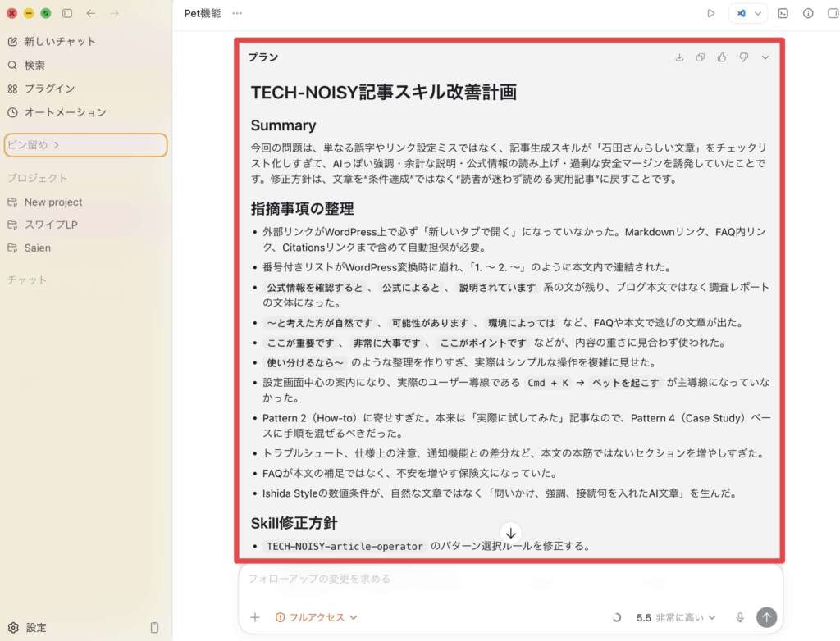Give thumbs down to the plan
The image size is (840, 641).
(743, 57)
